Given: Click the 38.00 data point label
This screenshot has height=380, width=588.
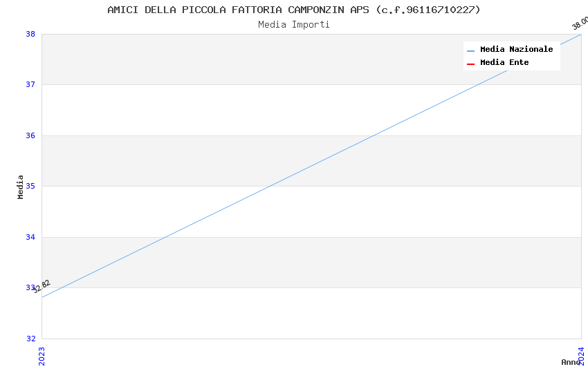Looking at the screenshot, I should pyautogui.click(x=580, y=23).
